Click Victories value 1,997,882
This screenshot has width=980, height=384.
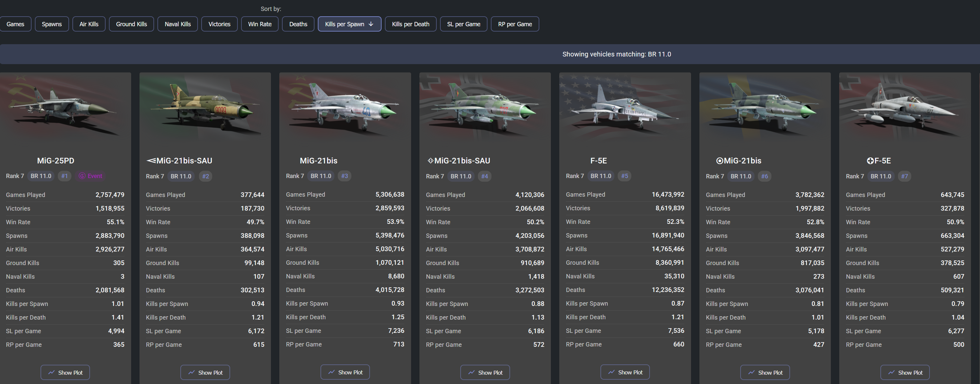pyautogui.click(x=810, y=209)
